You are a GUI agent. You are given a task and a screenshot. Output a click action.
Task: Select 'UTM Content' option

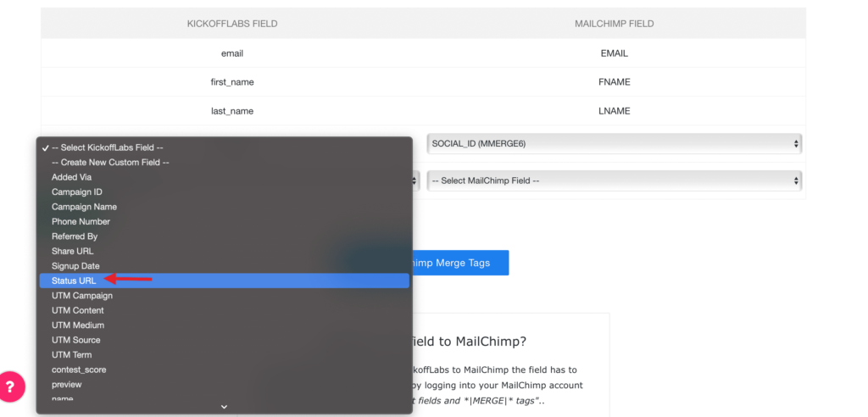pos(224,310)
